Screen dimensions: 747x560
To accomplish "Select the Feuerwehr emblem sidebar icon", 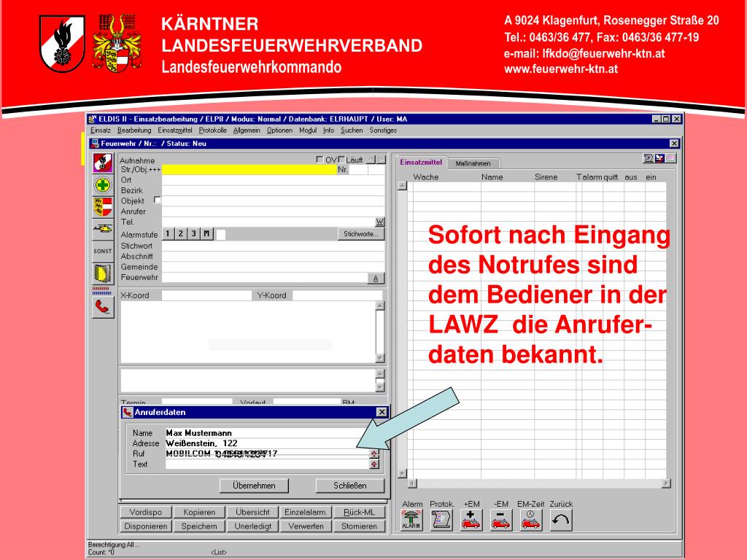I will tap(102, 163).
